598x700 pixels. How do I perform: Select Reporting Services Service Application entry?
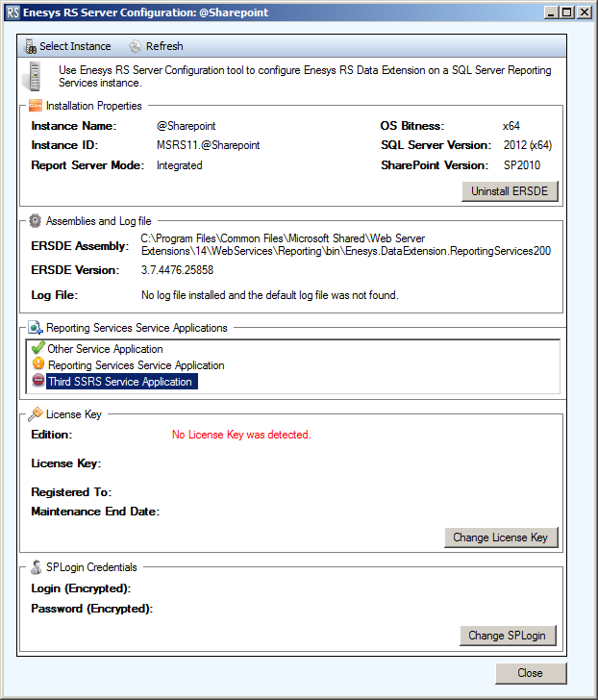pos(136,365)
